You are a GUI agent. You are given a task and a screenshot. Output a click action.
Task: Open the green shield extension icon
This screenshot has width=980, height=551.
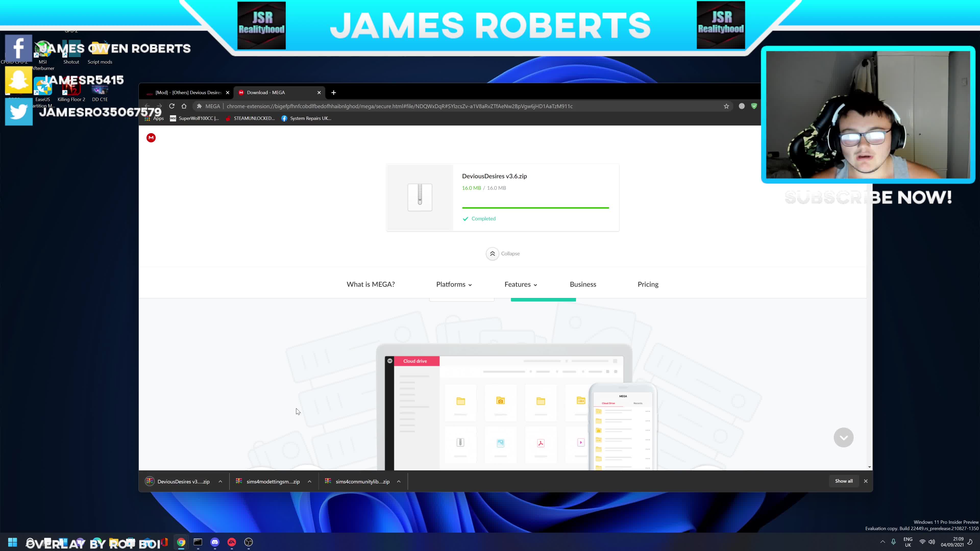754,106
